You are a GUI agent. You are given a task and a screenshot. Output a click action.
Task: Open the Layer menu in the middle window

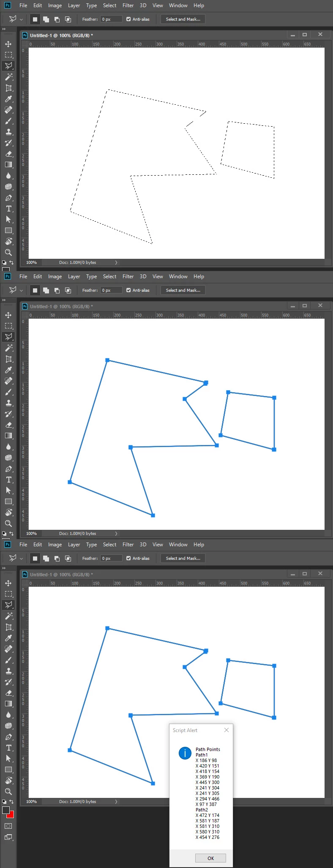click(x=74, y=277)
